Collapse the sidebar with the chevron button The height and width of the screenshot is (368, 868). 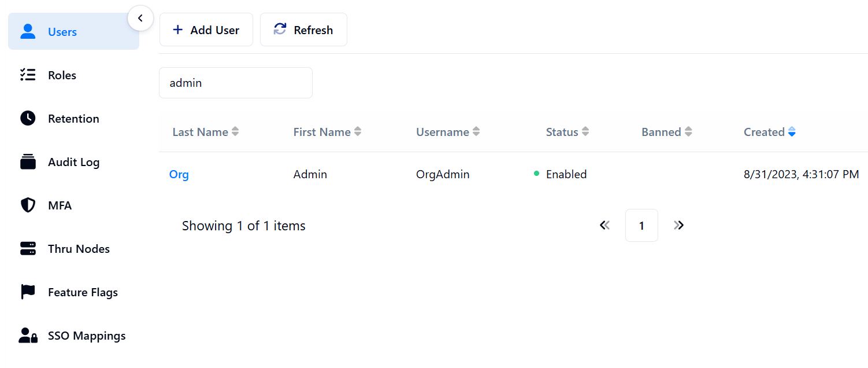(x=140, y=19)
